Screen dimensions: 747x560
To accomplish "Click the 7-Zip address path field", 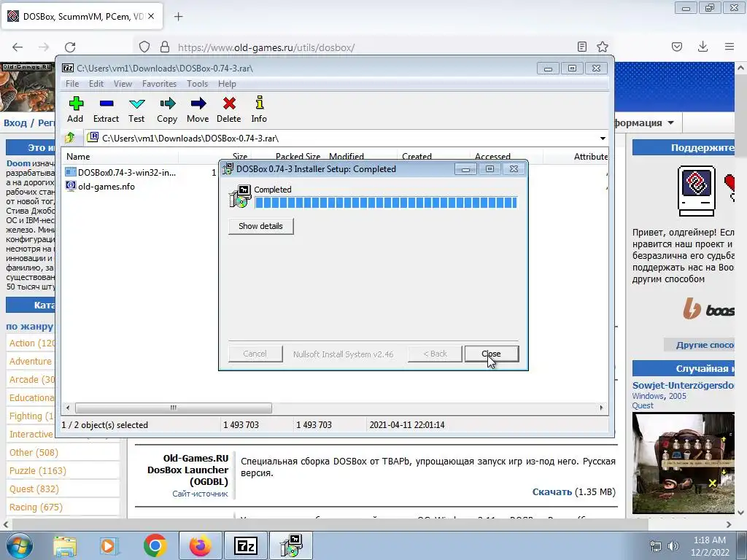I will [341, 138].
